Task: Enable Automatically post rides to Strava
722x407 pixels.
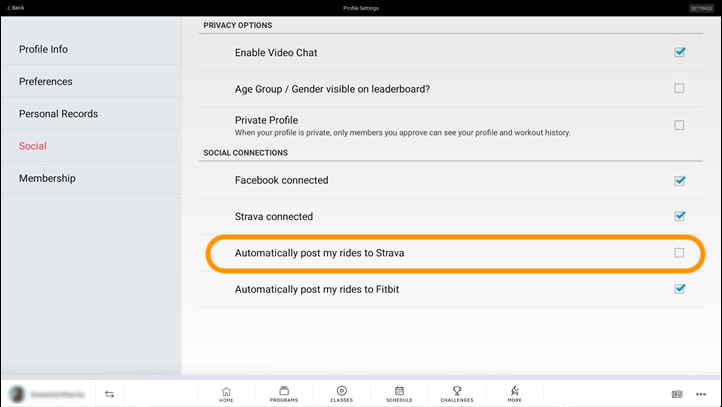Action: tap(679, 253)
